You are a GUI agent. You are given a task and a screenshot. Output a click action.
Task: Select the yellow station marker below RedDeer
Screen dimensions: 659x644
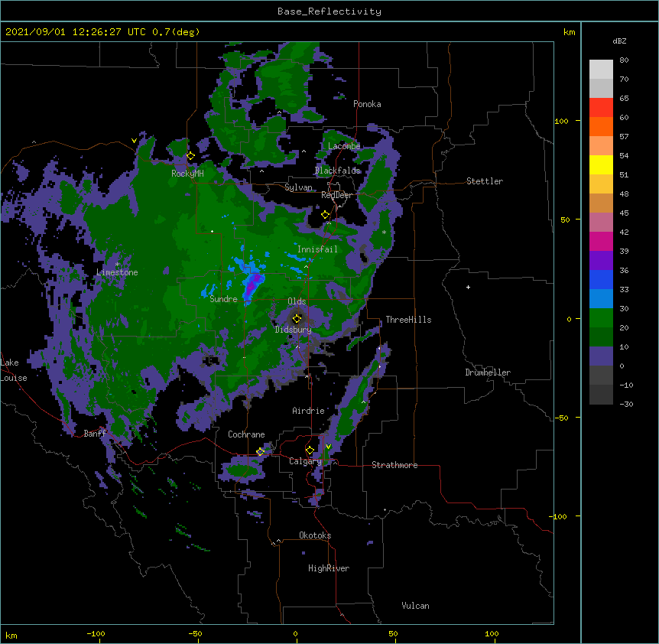point(326,215)
